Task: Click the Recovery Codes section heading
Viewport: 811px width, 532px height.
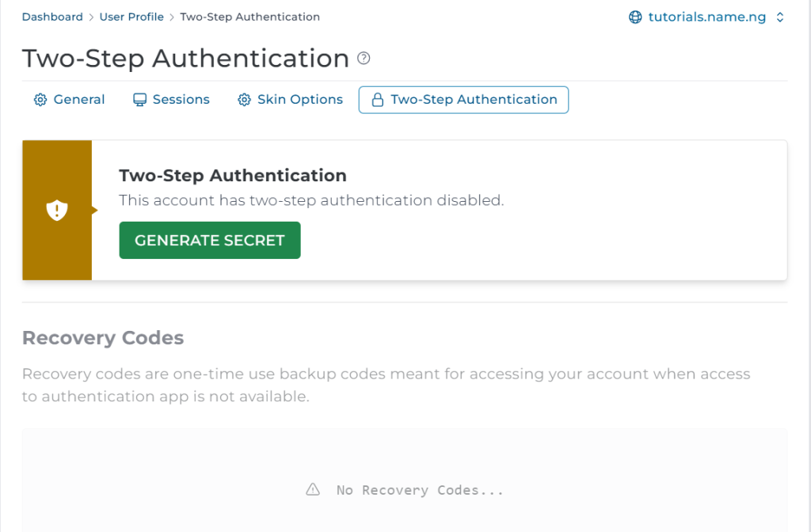Action: [x=103, y=338]
